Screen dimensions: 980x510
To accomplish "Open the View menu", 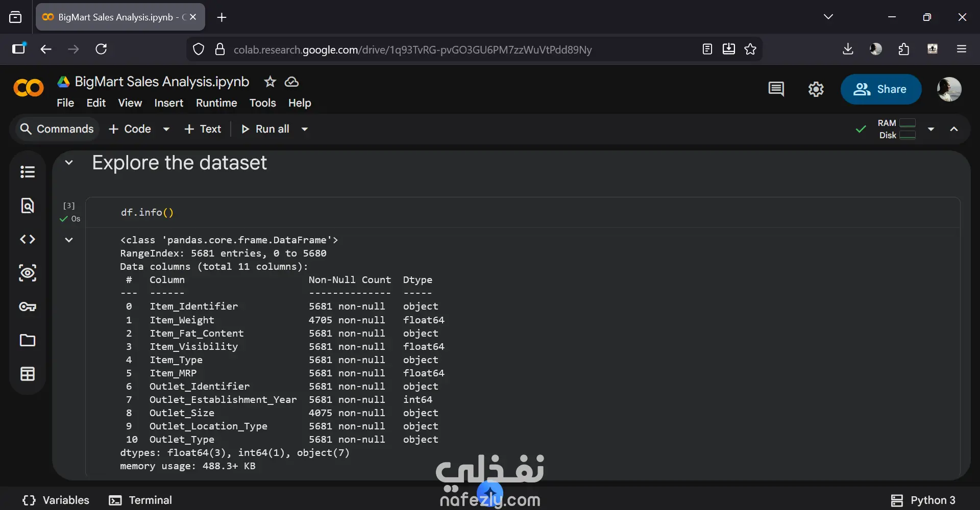I will tap(130, 103).
